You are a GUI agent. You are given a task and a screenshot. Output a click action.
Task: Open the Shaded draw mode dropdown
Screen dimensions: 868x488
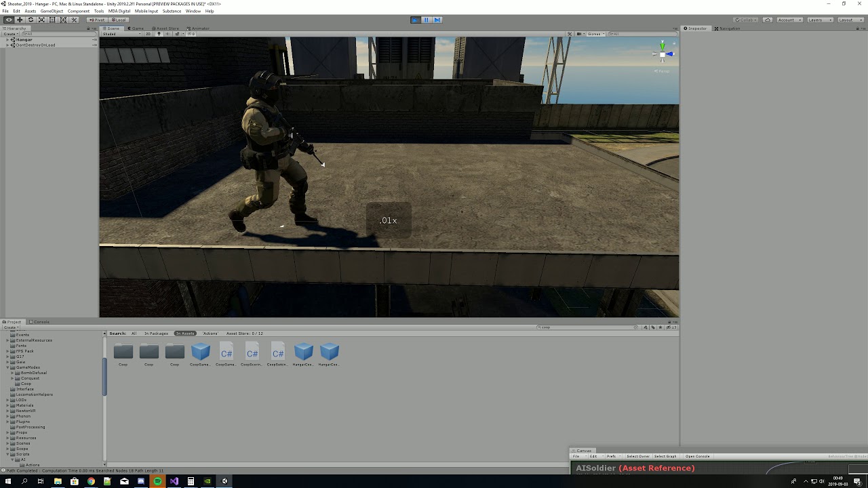point(120,34)
